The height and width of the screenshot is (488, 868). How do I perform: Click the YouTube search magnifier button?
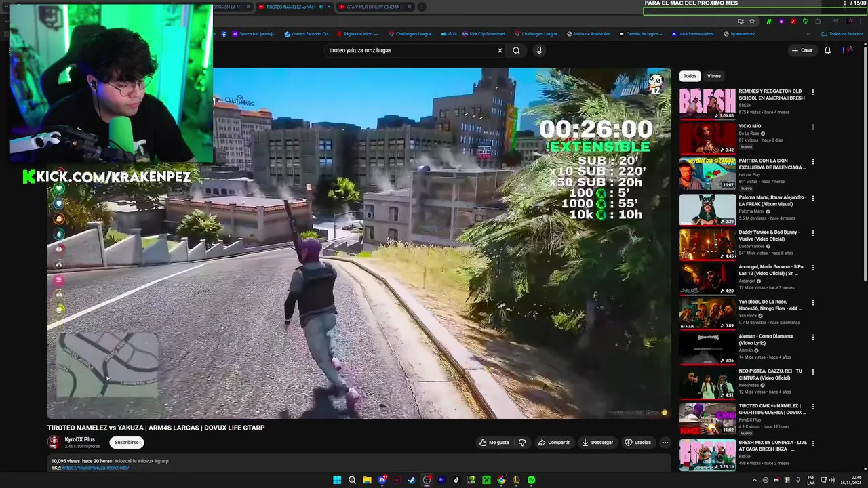[516, 50]
